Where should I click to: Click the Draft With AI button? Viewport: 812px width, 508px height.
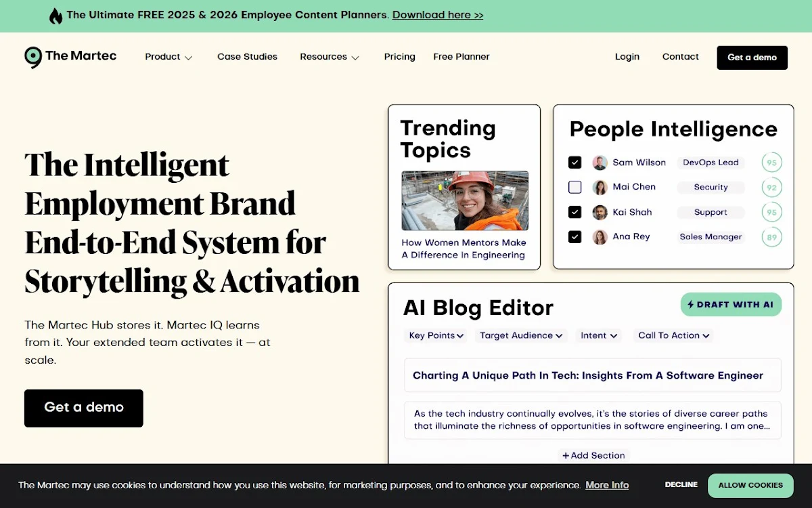point(731,305)
